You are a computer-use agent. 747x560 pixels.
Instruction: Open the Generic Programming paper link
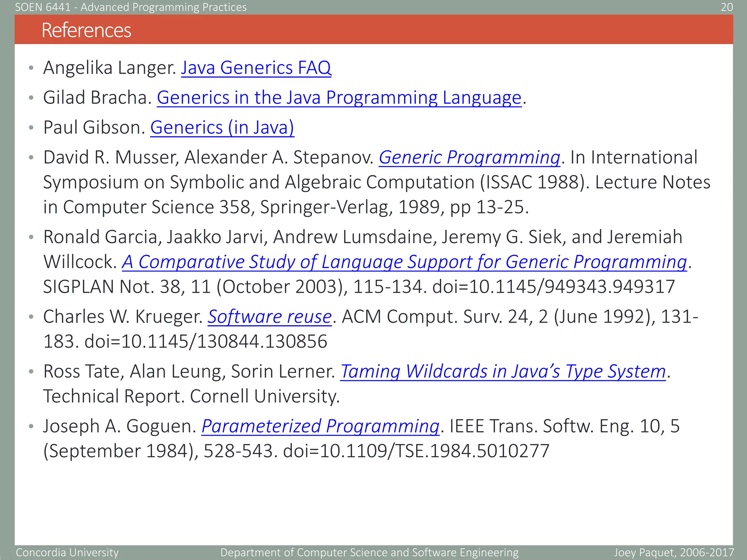(x=469, y=157)
